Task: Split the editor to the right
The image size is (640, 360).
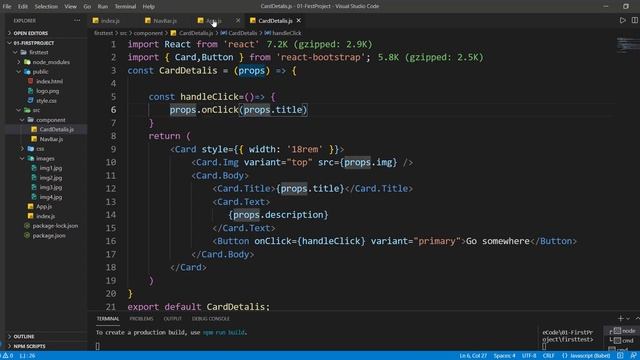Action: (x=635, y=20)
